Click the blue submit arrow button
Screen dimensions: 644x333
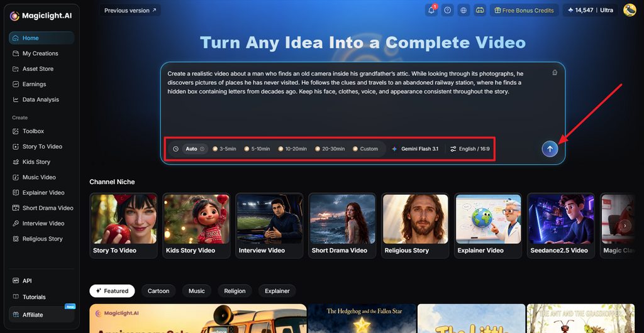click(x=550, y=150)
